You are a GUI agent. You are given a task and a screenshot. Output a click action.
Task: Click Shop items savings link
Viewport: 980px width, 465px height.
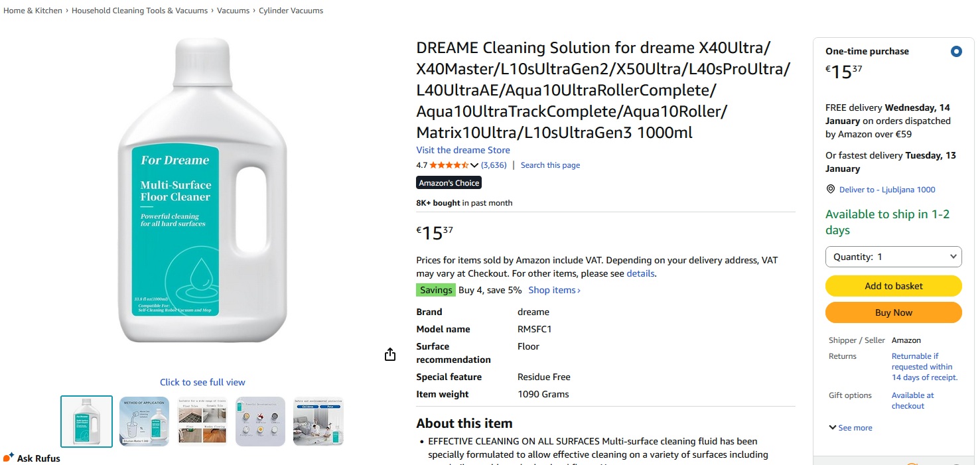(x=554, y=290)
